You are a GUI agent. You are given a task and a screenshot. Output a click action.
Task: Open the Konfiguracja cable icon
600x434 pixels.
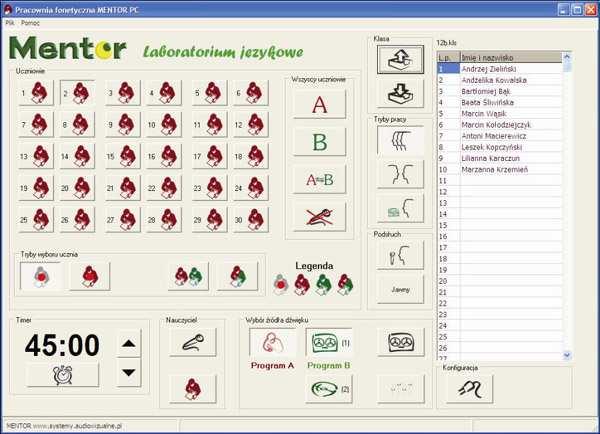(470, 389)
